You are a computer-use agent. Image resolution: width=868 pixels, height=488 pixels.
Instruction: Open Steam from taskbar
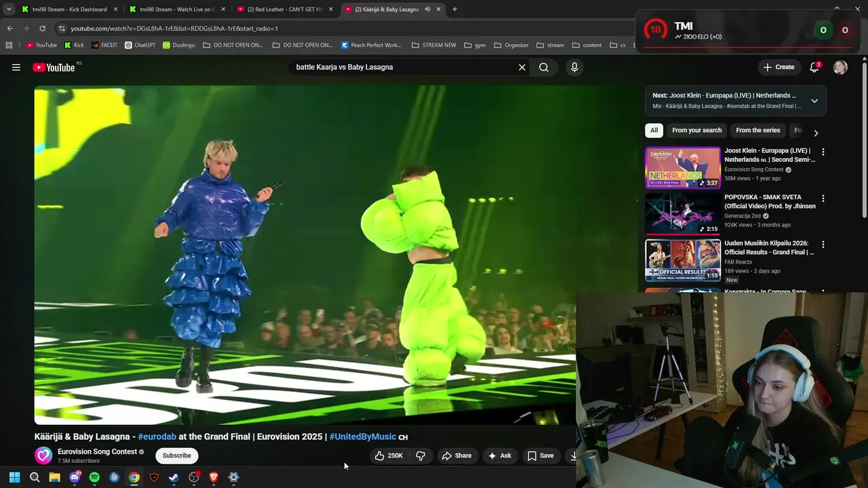[174, 477]
